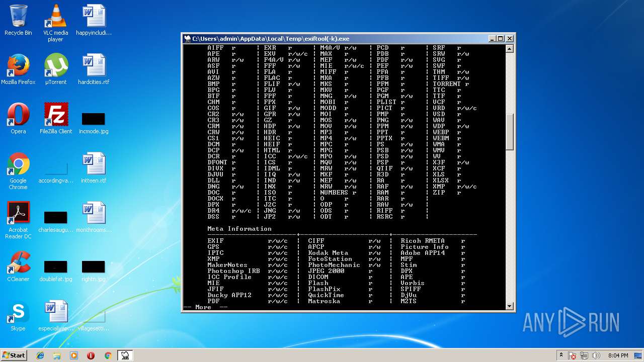Launch FileZilla Client shortcut
The image size is (644, 362).
(x=55, y=119)
